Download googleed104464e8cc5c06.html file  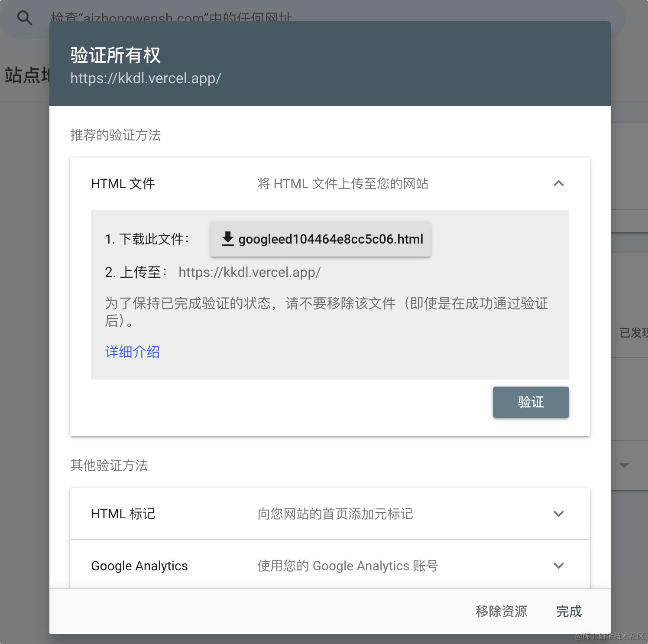321,239
